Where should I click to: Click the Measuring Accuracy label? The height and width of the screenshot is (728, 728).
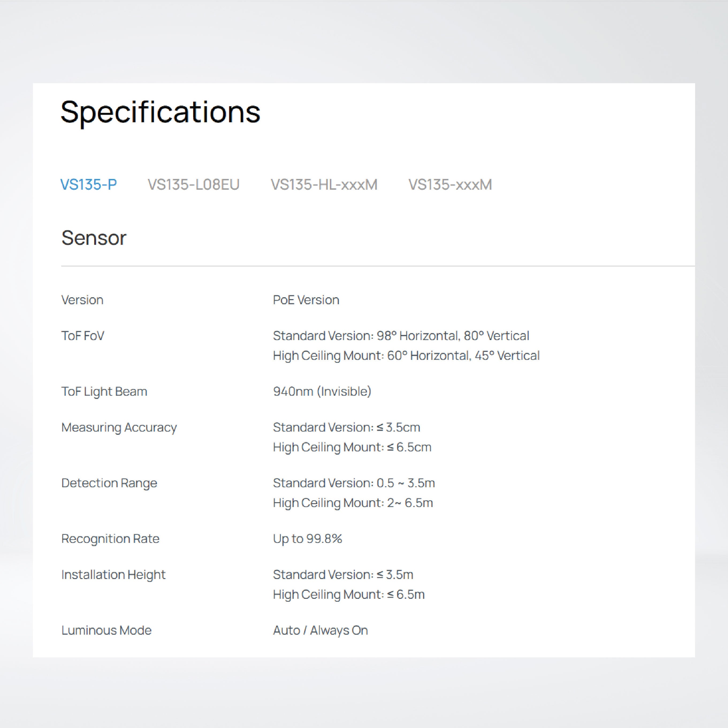coord(119,427)
